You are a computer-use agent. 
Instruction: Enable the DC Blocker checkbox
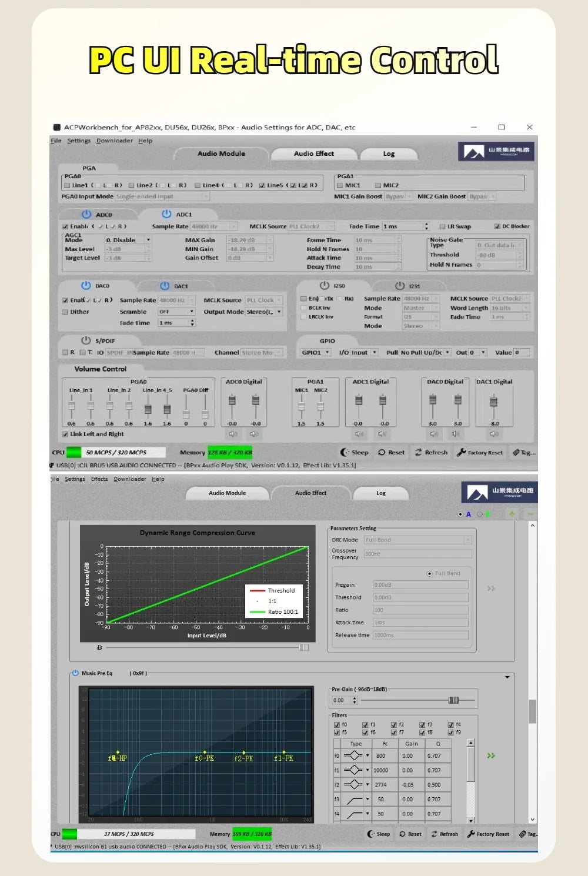[x=497, y=226]
